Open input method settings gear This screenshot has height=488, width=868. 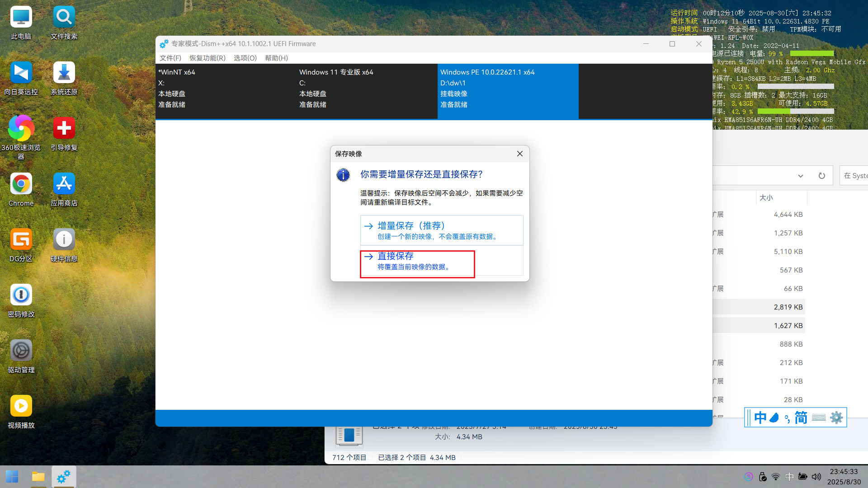(x=836, y=418)
